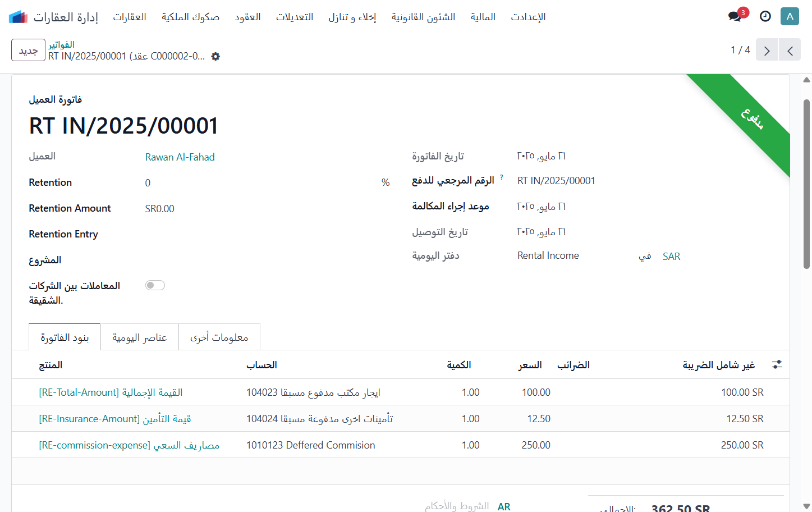Image resolution: width=812 pixels, height=512 pixels.
Task: Open the SAR currency link
Action: (671, 257)
